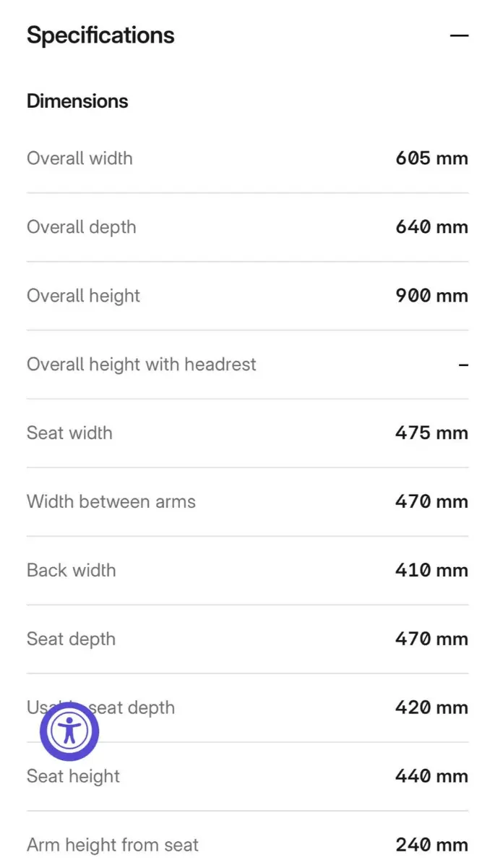Open the accessibility widget button
Viewport: 495px width, 868px height.
[69, 731]
